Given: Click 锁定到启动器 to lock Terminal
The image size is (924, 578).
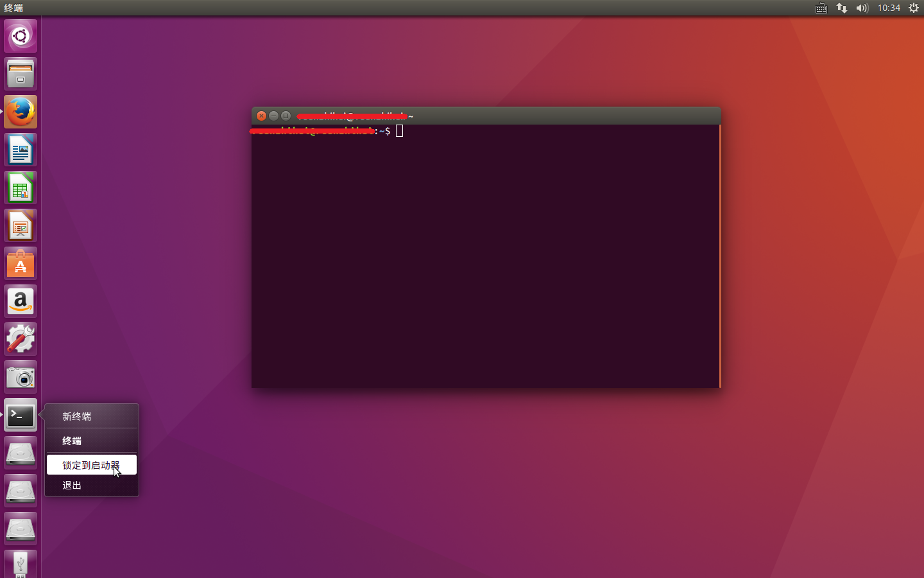Looking at the screenshot, I should click(83, 464).
